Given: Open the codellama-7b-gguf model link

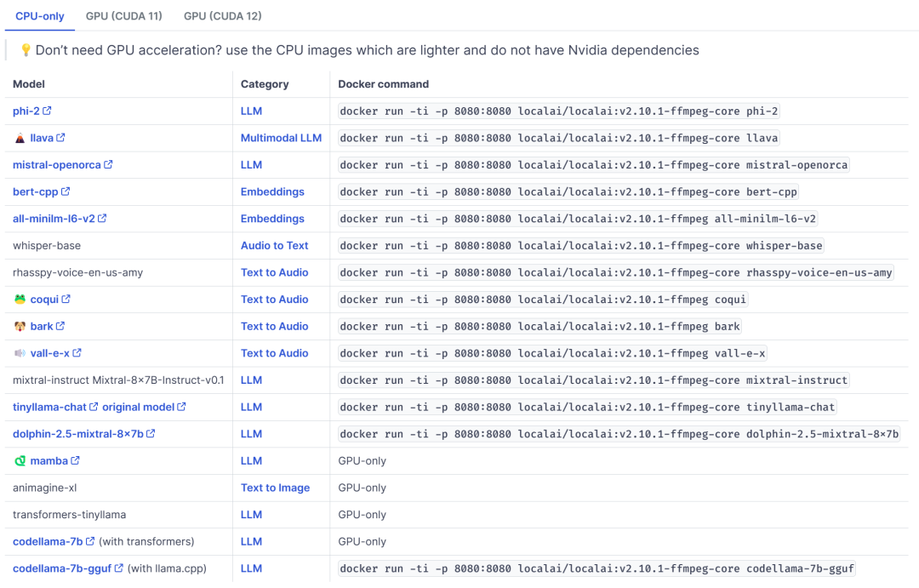Looking at the screenshot, I should pyautogui.click(x=62, y=568).
